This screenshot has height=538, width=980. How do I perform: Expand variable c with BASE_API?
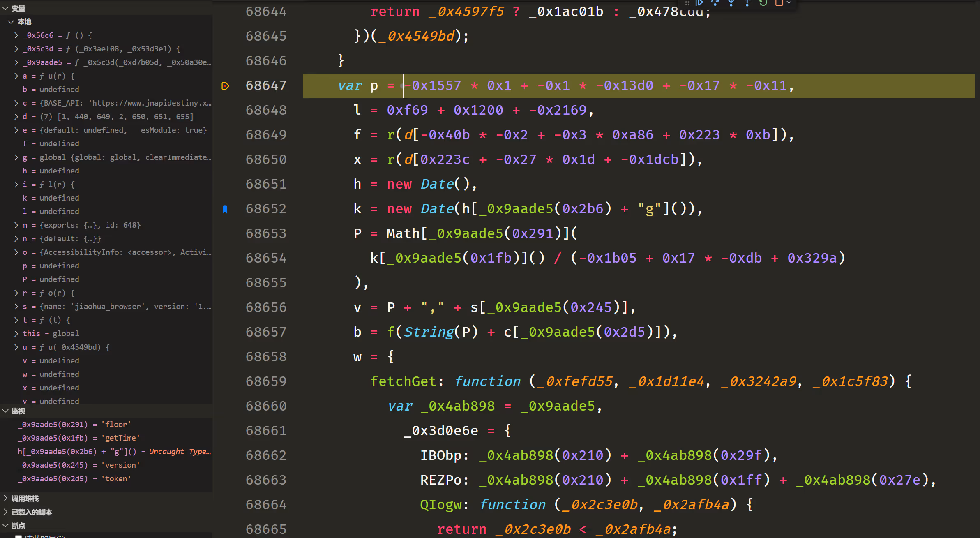16,103
